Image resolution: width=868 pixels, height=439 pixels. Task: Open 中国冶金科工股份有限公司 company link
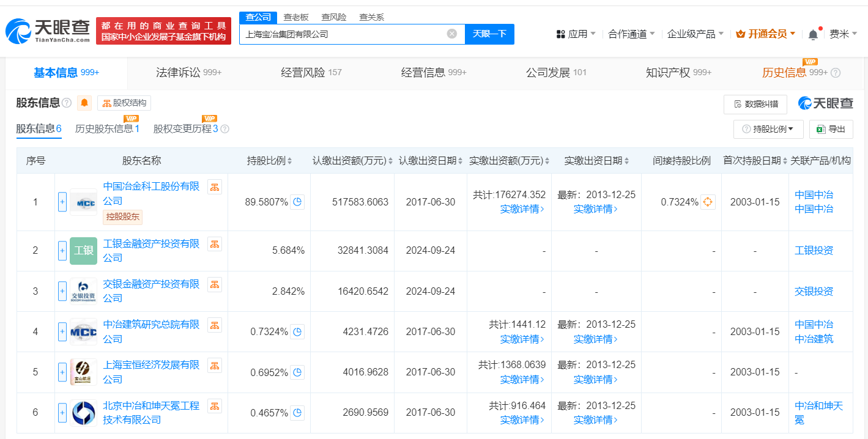coord(151,193)
